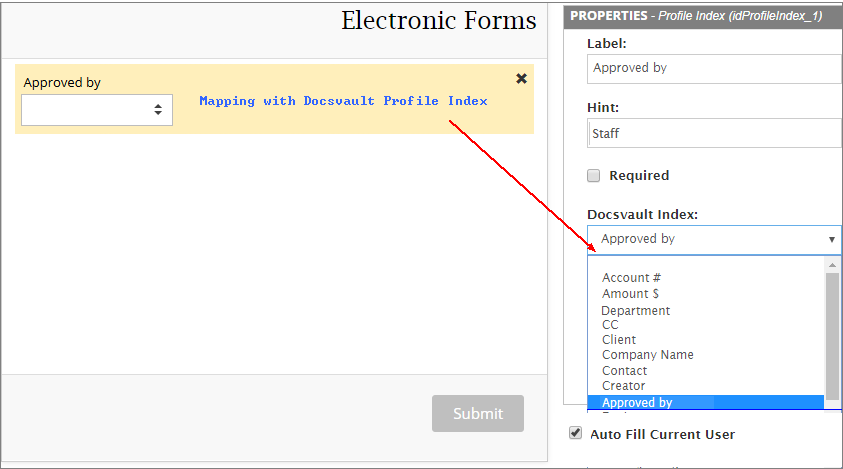Viewport: 843px width, 469px height.
Task: Uncheck Auto Fill Current User checkbox
Action: (x=575, y=433)
